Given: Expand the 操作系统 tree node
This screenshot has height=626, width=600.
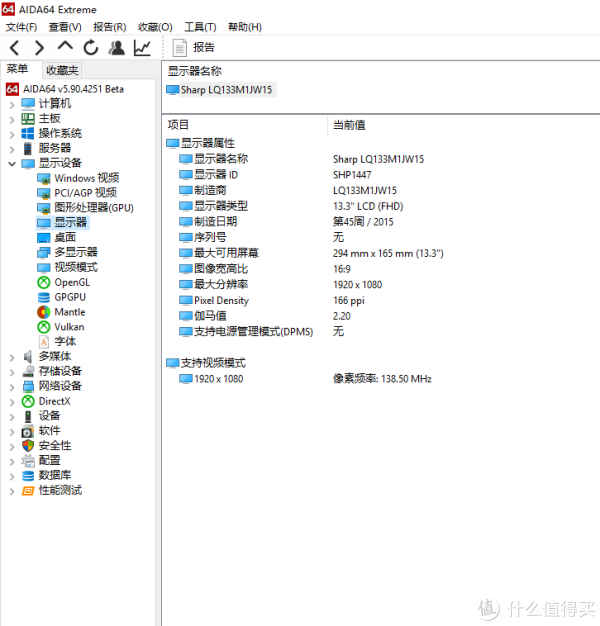Looking at the screenshot, I should pos(12,135).
